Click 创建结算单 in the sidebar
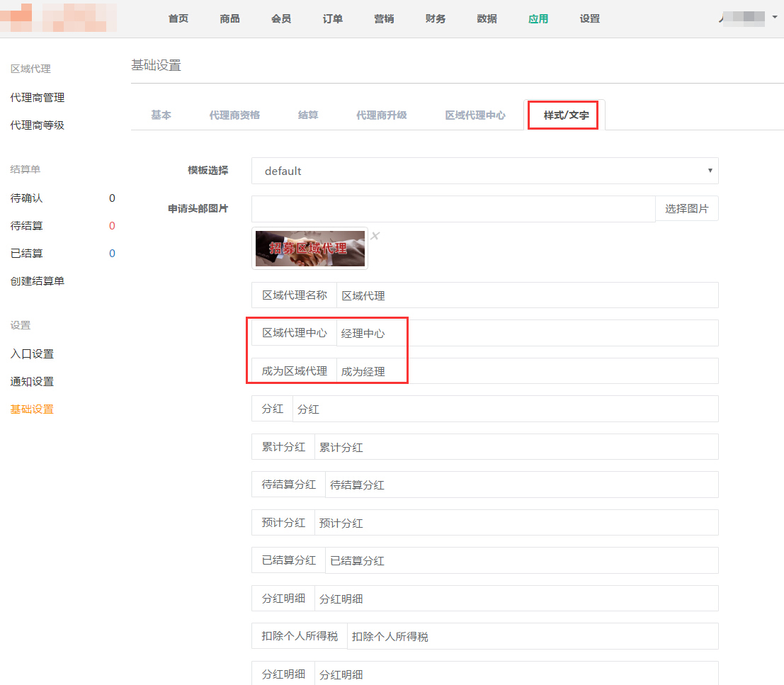This screenshot has height=685, width=784. click(x=38, y=281)
